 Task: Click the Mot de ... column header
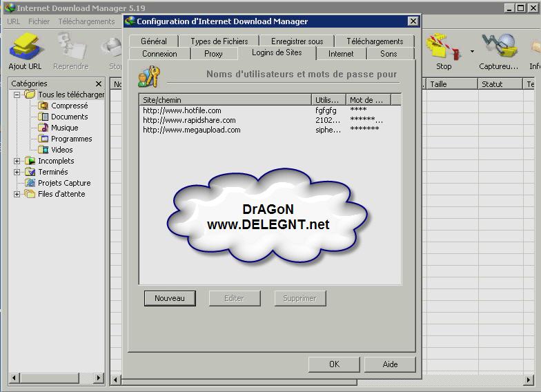(368, 100)
